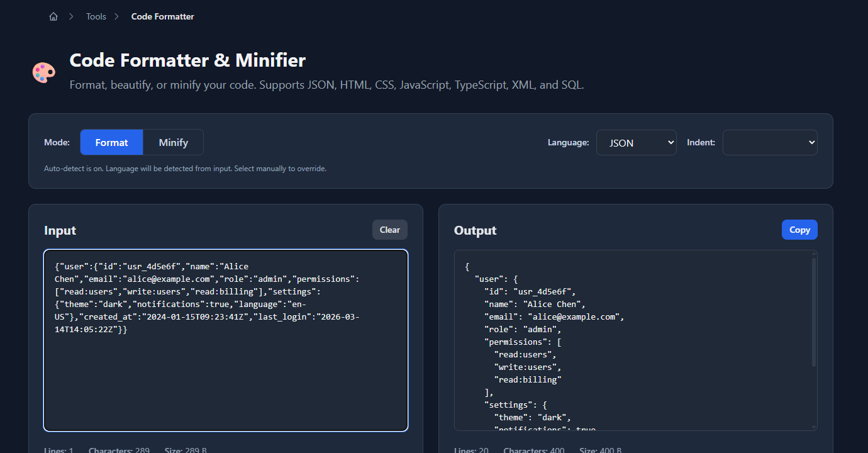Click the "read:billing" line in output
Viewport: 868px width, 453px height.
pyautogui.click(x=528, y=379)
